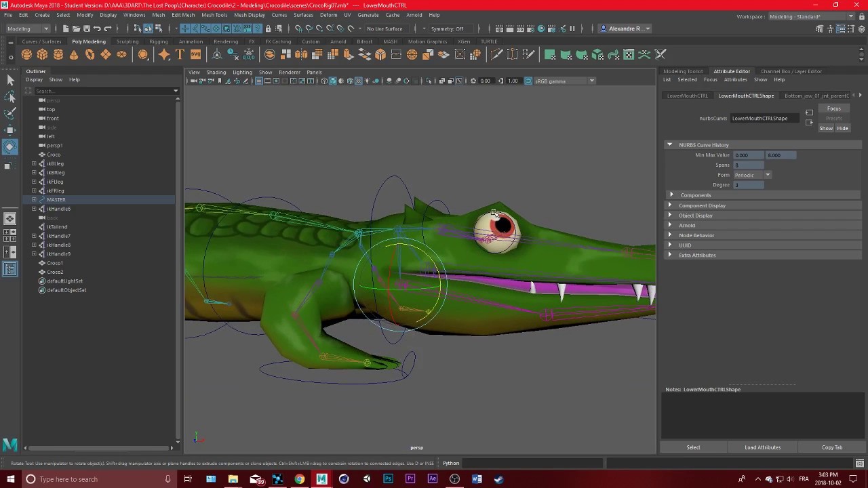Toggle the select-by-object-type mode
The height and width of the screenshot is (488, 868).
[148, 28]
